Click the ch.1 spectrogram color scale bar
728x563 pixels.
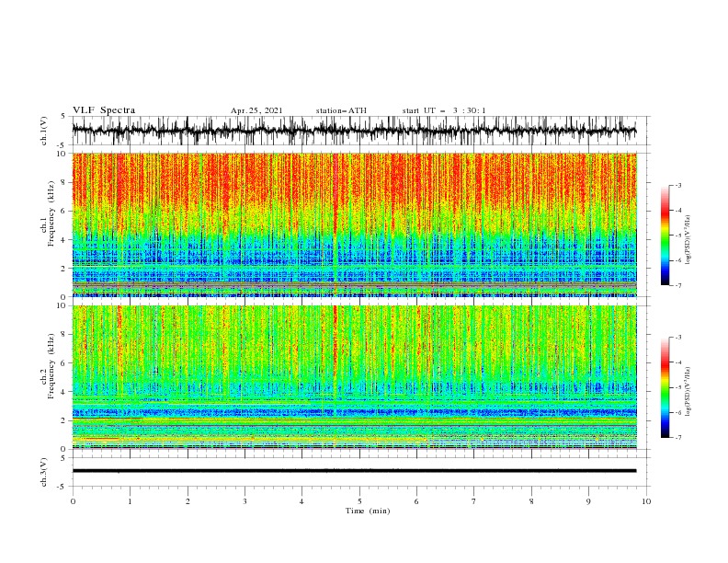665,236
